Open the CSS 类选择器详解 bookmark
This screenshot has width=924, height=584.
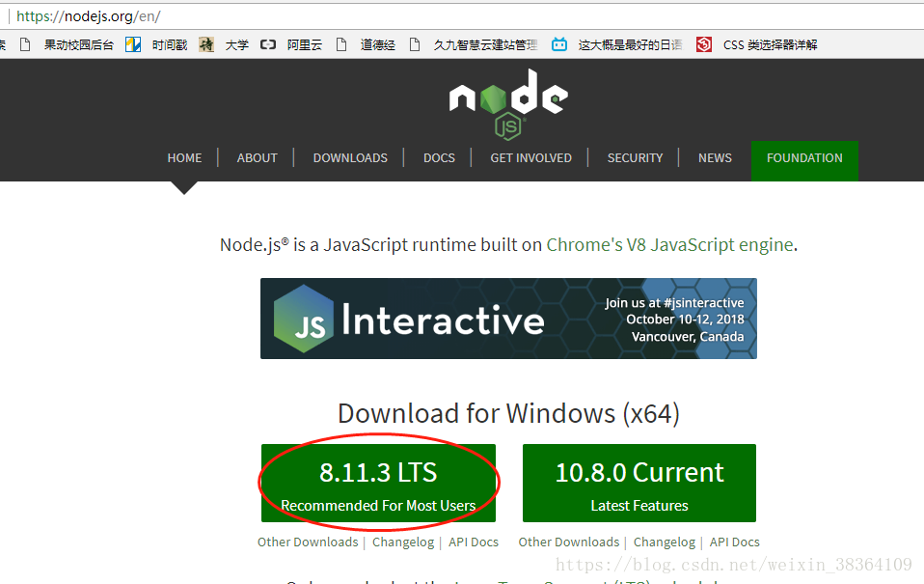(x=757, y=44)
